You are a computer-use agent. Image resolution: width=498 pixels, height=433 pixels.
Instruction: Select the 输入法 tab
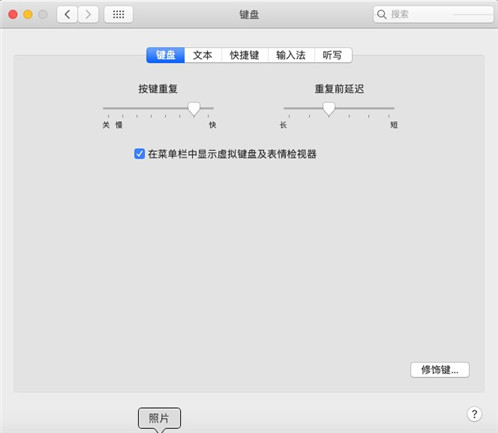(291, 55)
